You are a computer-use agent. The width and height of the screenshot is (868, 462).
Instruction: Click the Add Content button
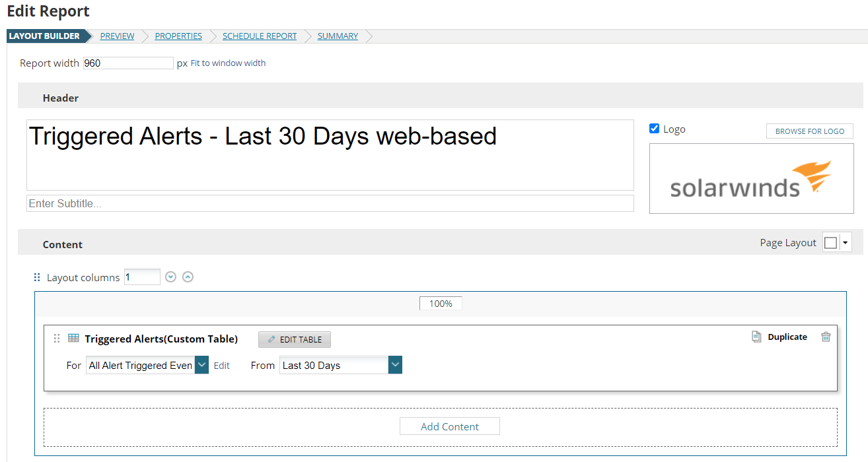click(450, 426)
